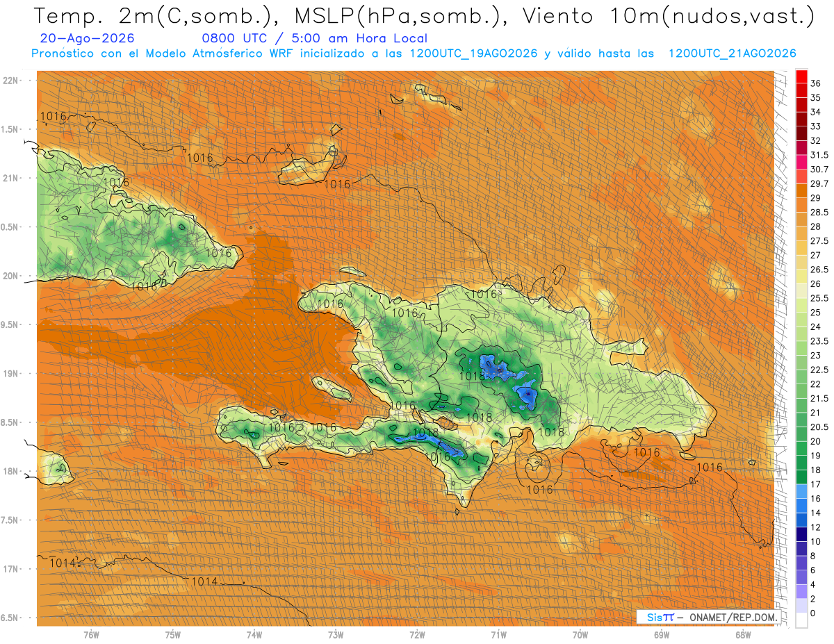Click the 'ONAMET/REP.DOM.' credit label

pos(734,618)
